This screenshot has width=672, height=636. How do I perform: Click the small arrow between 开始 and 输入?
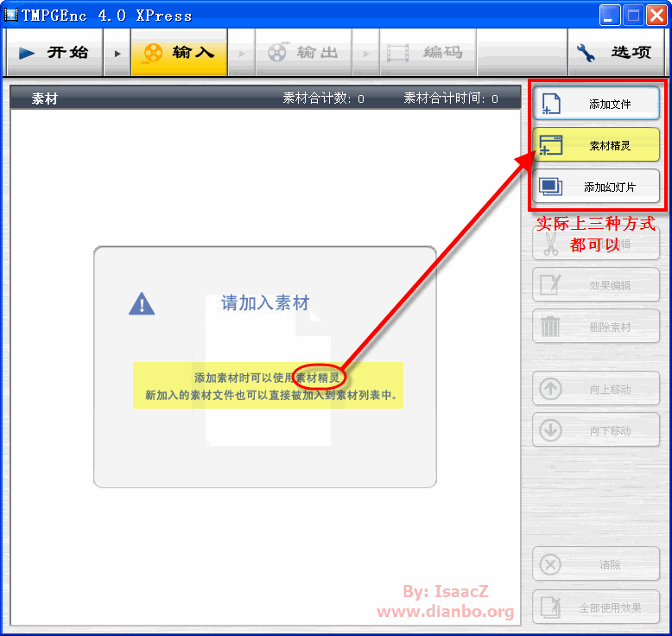(117, 54)
